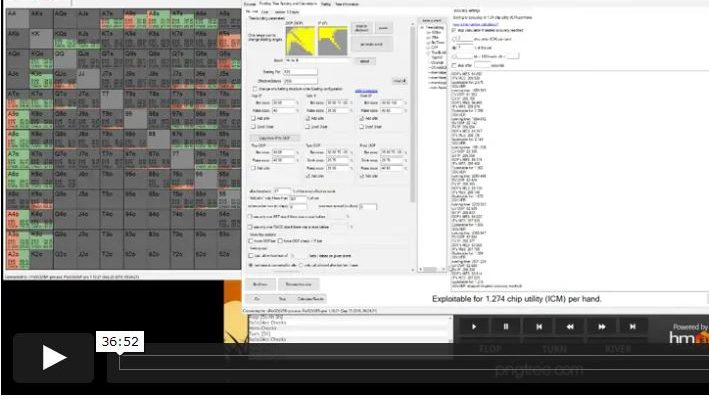The width and height of the screenshot is (709, 399).
Task: Rewind one step in the hand replayer
Action: (x=570, y=327)
